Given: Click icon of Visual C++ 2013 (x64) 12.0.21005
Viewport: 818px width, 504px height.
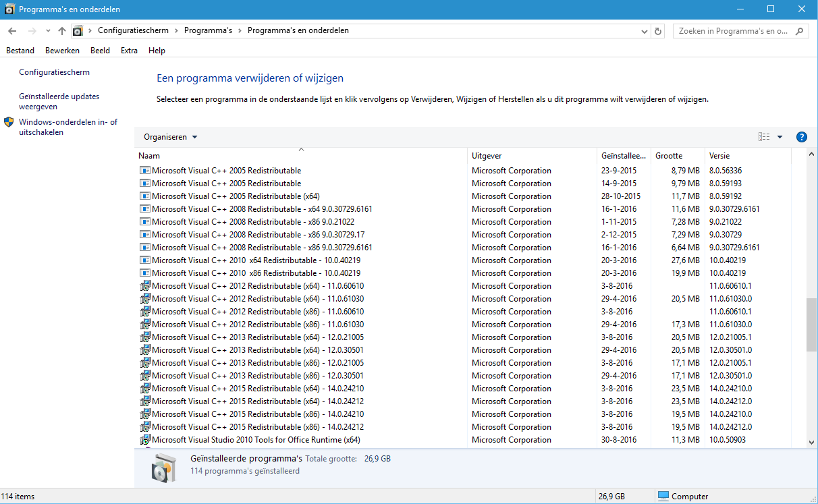Looking at the screenshot, I should point(145,337).
